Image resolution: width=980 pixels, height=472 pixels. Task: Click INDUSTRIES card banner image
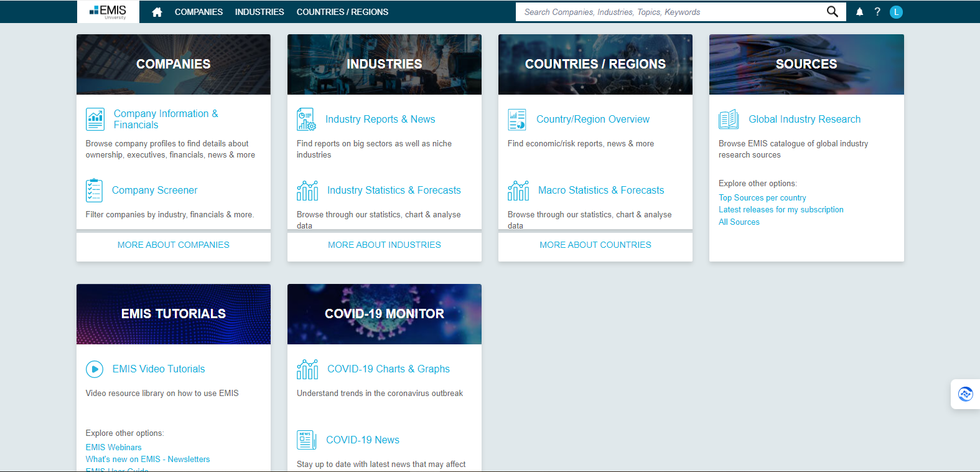pos(385,64)
